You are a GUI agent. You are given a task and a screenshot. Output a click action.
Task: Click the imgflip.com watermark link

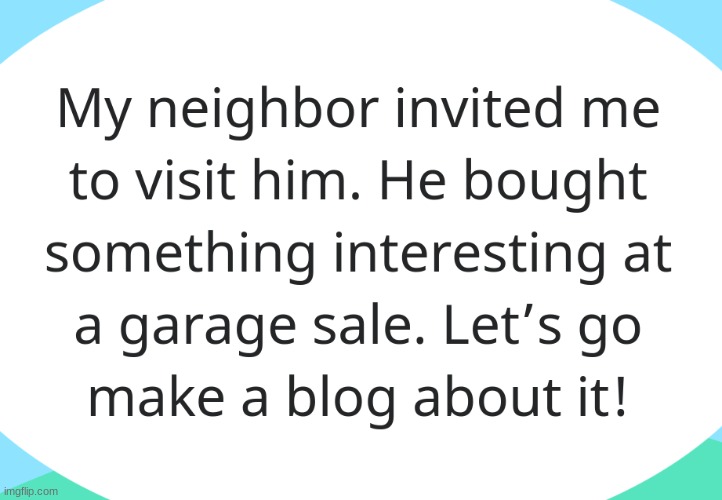pyautogui.click(x=29, y=491)
